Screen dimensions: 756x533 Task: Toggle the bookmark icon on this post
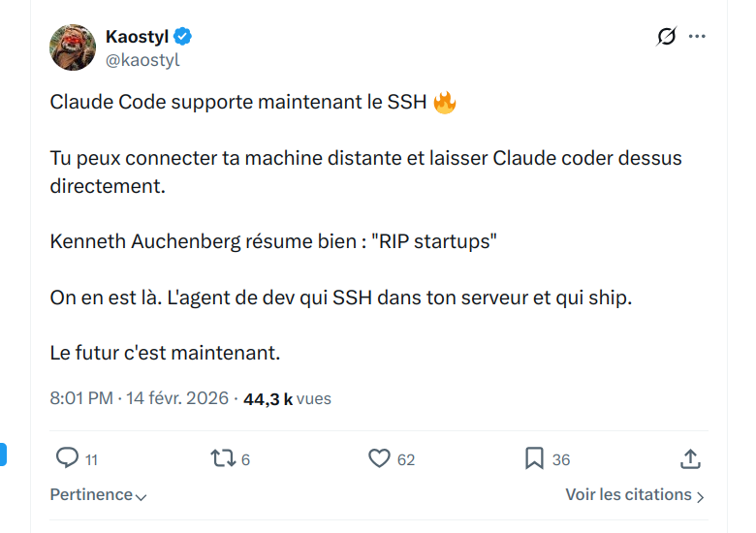tap(534, 458)
